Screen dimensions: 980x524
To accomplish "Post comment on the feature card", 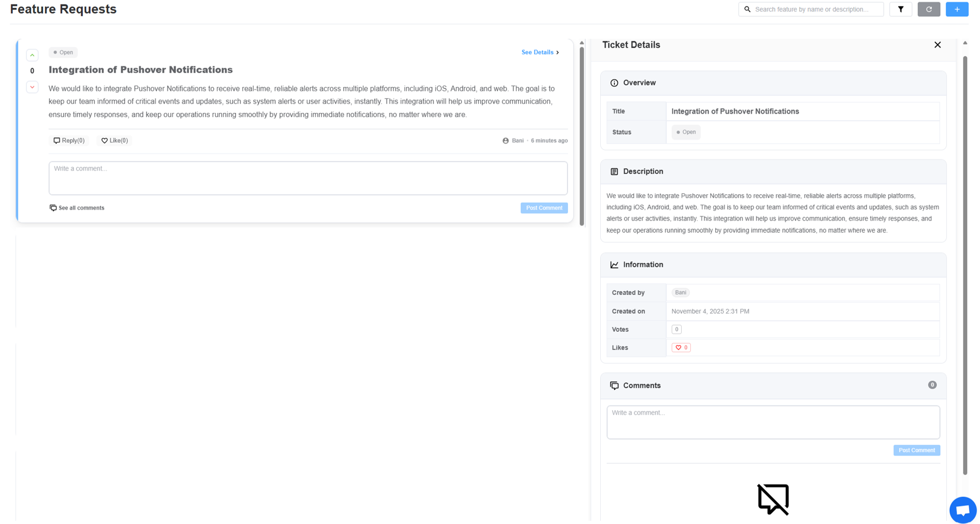I will (544, 208).
